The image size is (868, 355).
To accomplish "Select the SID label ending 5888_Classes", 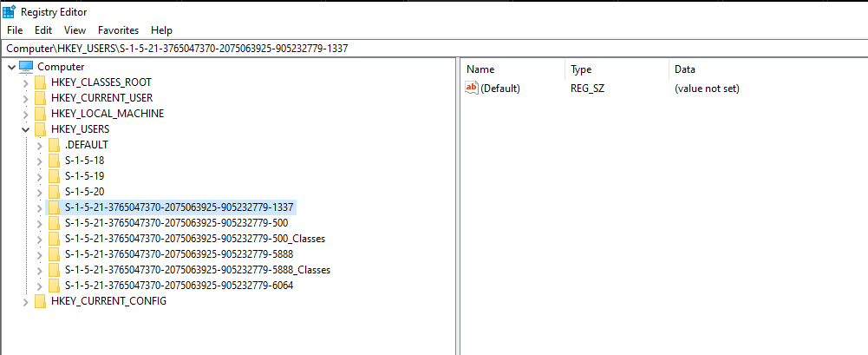I will (x=198, y=270).
